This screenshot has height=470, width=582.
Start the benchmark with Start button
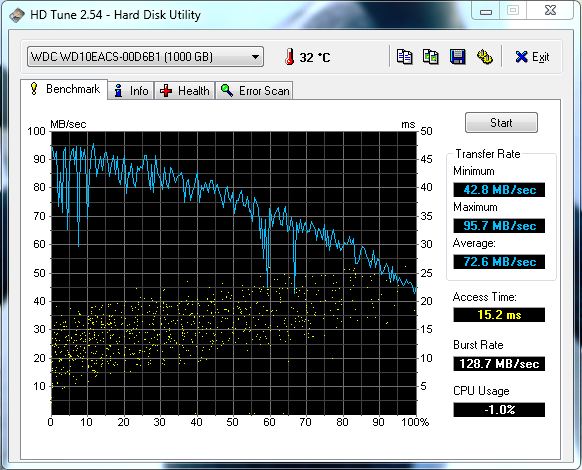click(x=501, y=123)
